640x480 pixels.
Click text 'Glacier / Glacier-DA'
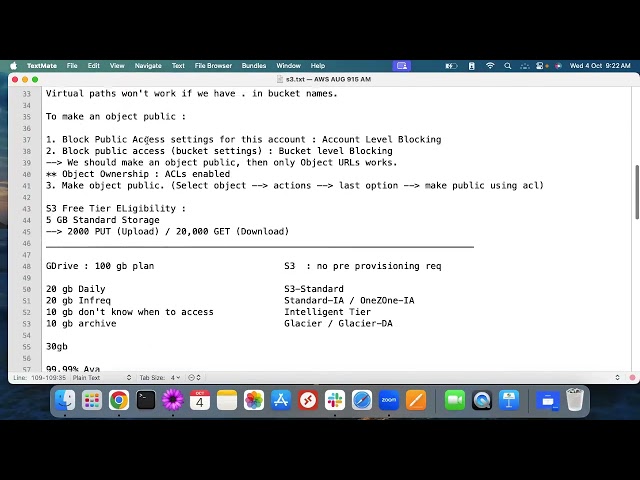(x=338, y=323)
